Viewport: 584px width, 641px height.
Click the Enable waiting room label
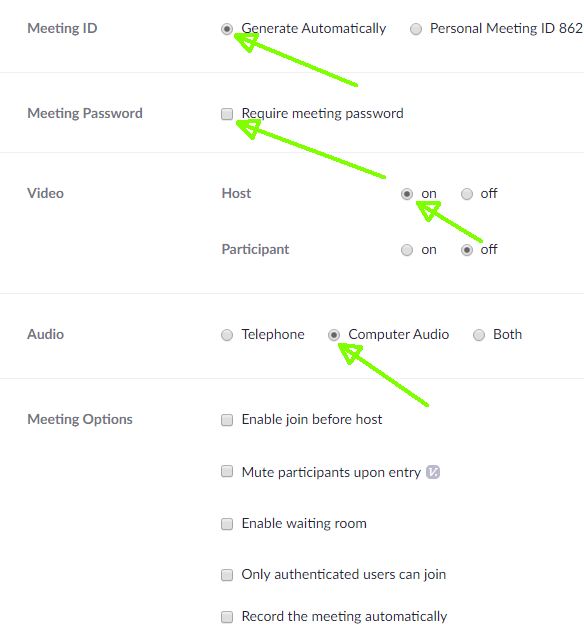pos(304,524)
